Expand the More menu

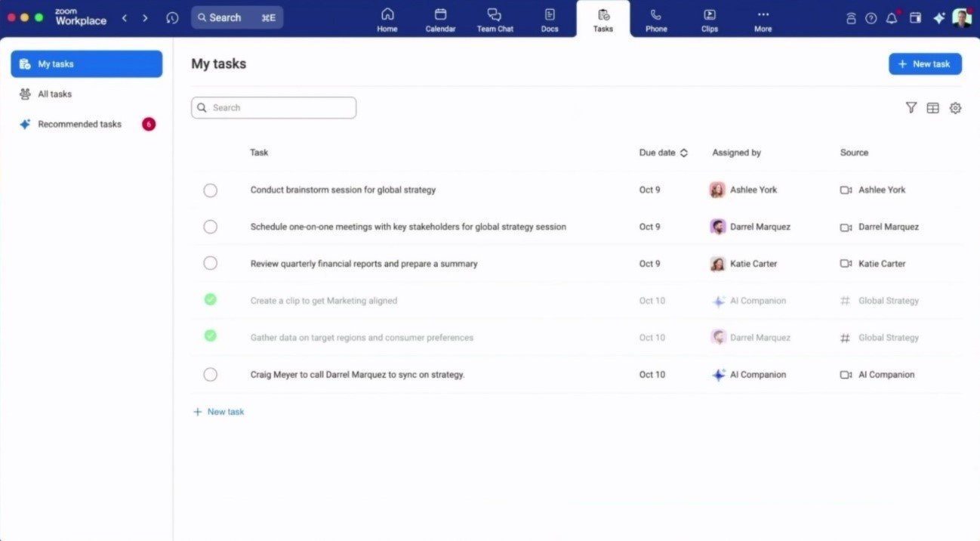(763, 19)
